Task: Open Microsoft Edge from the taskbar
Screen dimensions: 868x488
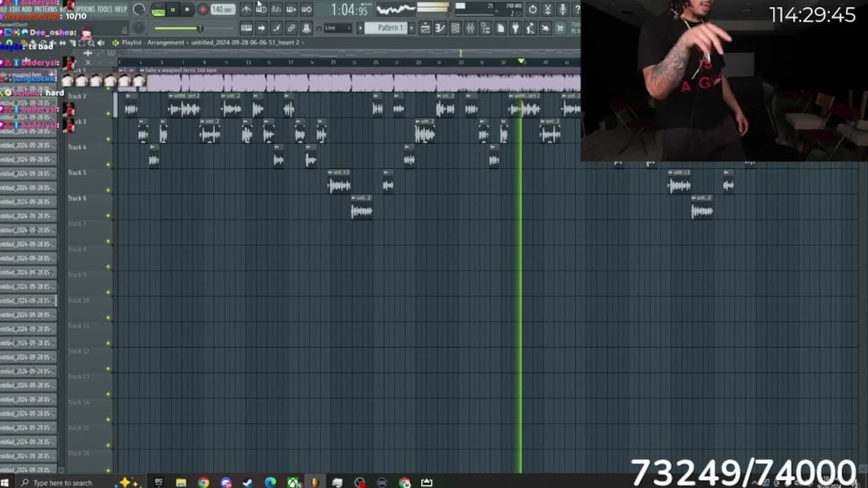Action: 271,483
